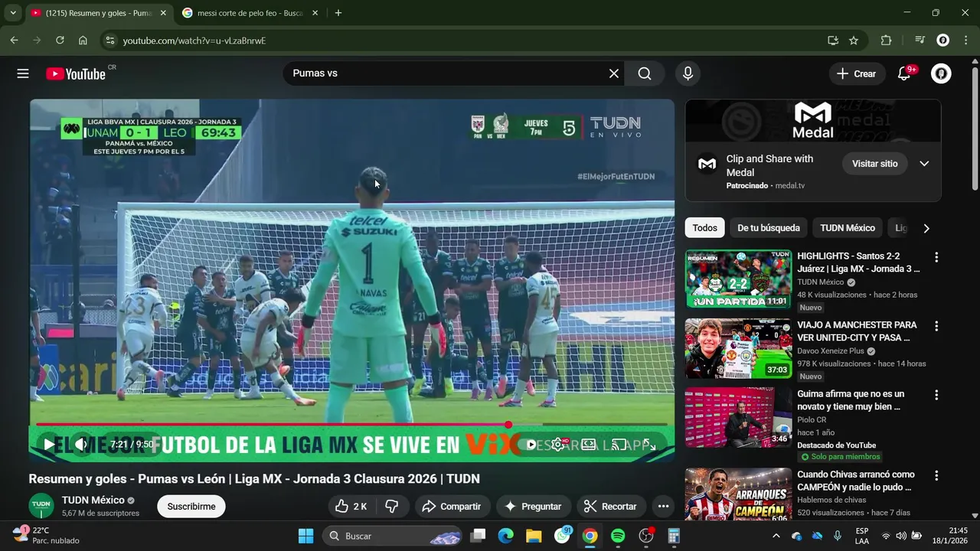Subscribe with the Suscribirme button
The image size is (980, 551).
click(191, 506)
